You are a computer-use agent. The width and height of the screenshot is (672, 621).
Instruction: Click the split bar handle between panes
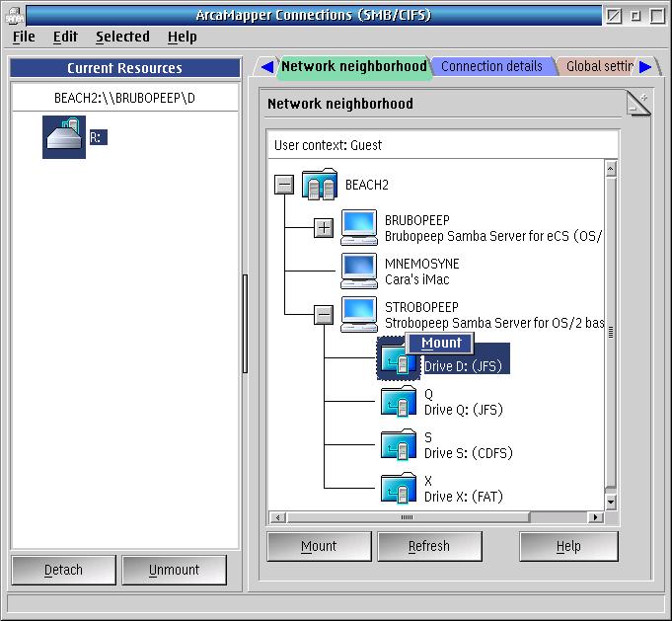point(245,324)
